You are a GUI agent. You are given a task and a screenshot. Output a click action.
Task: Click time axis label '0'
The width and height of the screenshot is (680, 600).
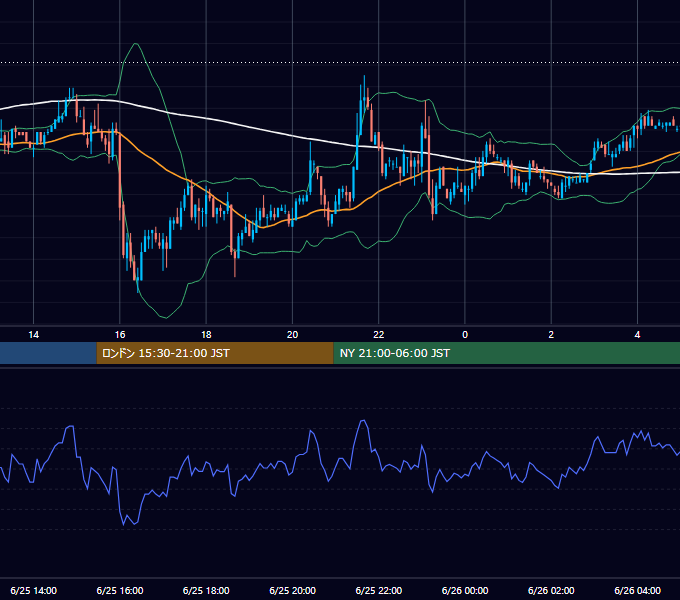(465, 334)
